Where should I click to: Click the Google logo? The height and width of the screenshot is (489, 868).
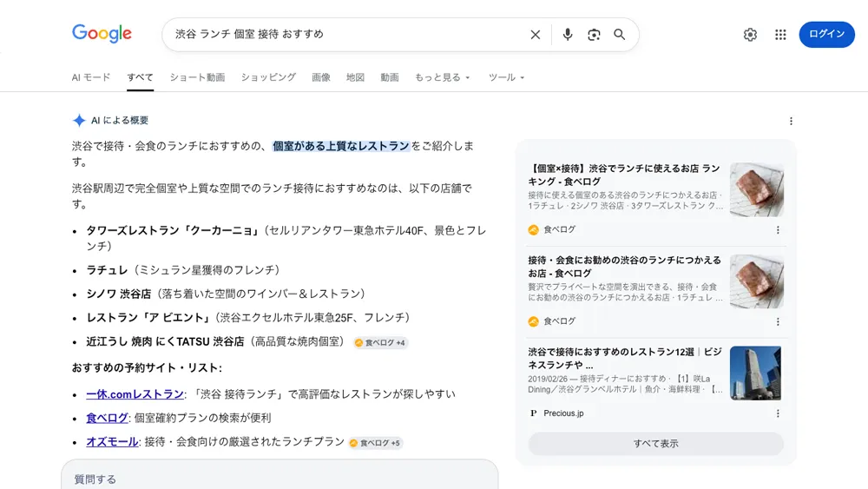click(x=102, y=33)
